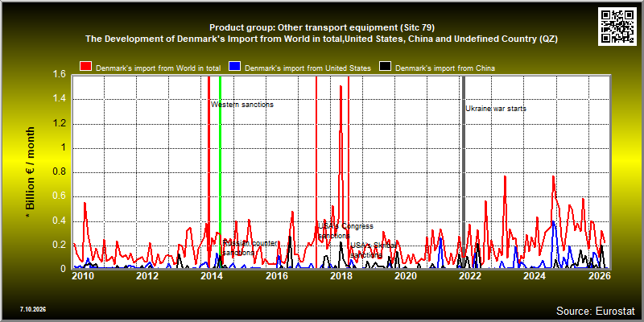Screen dimensions: 644x322
Task: Click the 2024 x-axis label
Action: pyautogui.click(x=534, y=276)
